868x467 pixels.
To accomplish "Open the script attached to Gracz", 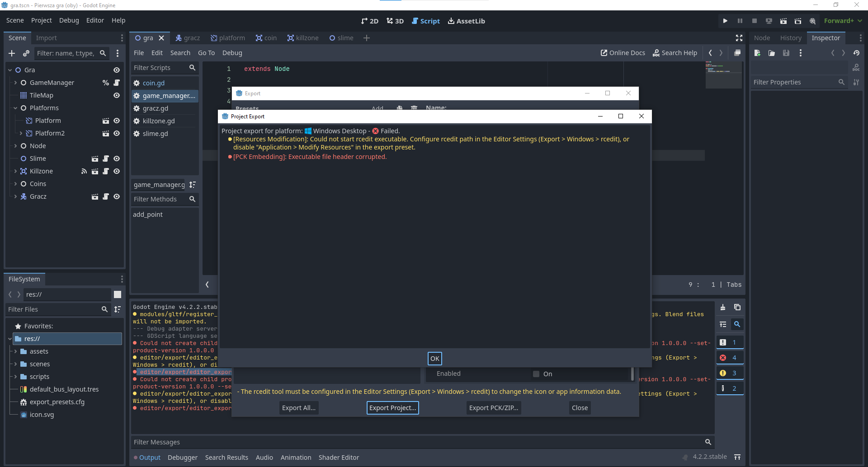I will [x=106, y=196].
